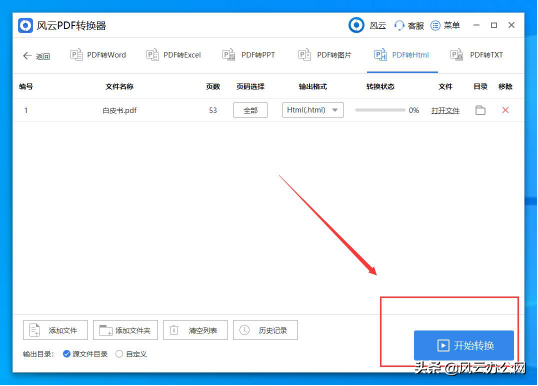Click the page count 53

[x=213, y=110]
